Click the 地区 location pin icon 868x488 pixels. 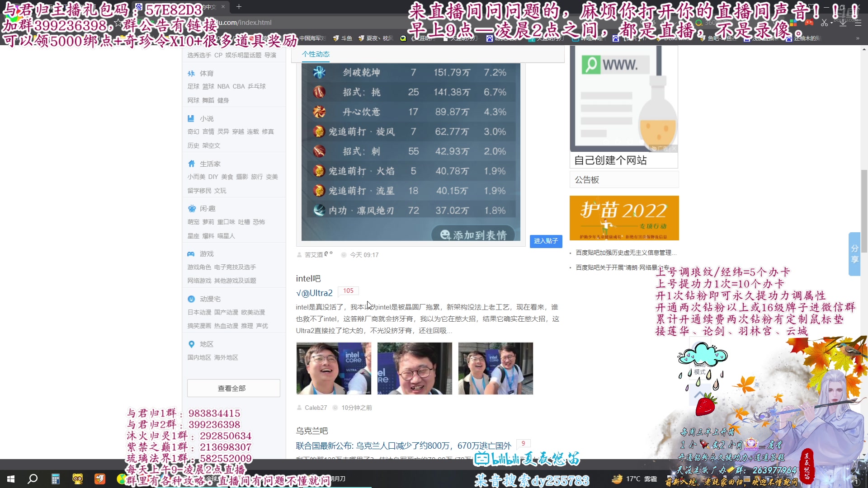tap(191, 344)
